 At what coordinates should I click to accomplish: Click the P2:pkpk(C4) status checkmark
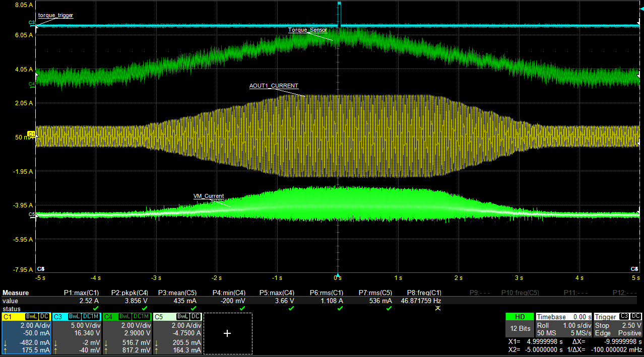click(145, 308)
